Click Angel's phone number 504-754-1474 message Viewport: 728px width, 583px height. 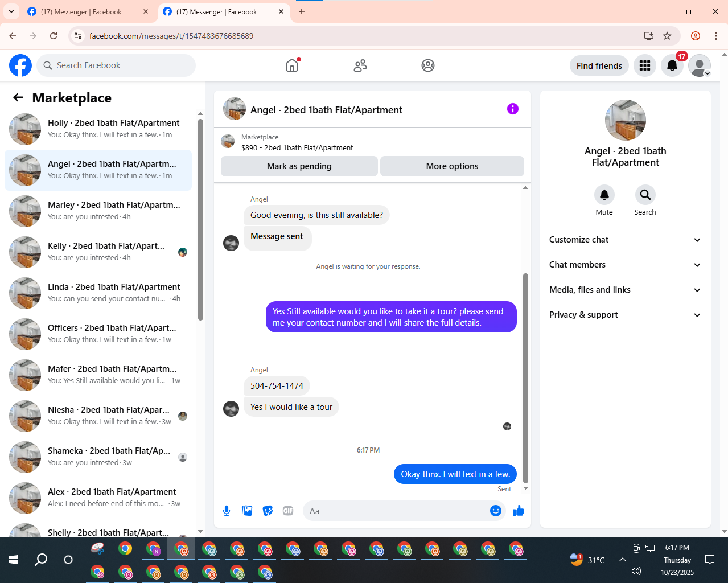(277, 386)
